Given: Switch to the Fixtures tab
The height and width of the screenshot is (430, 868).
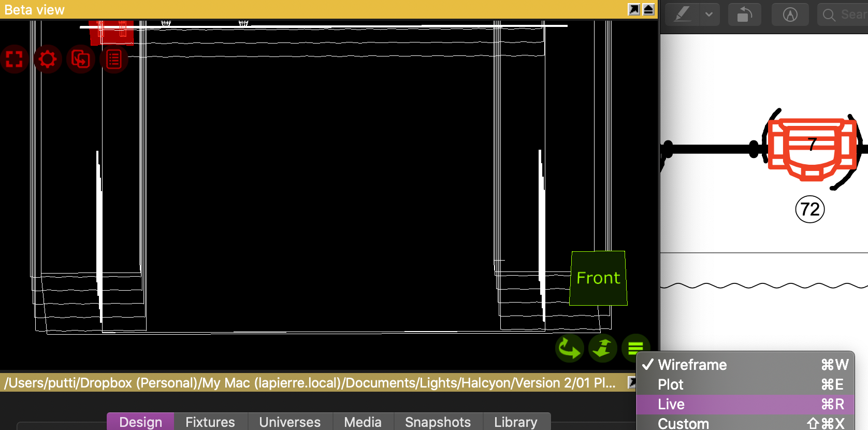Looking at the screenshot, I should click(x=210, y=422).
